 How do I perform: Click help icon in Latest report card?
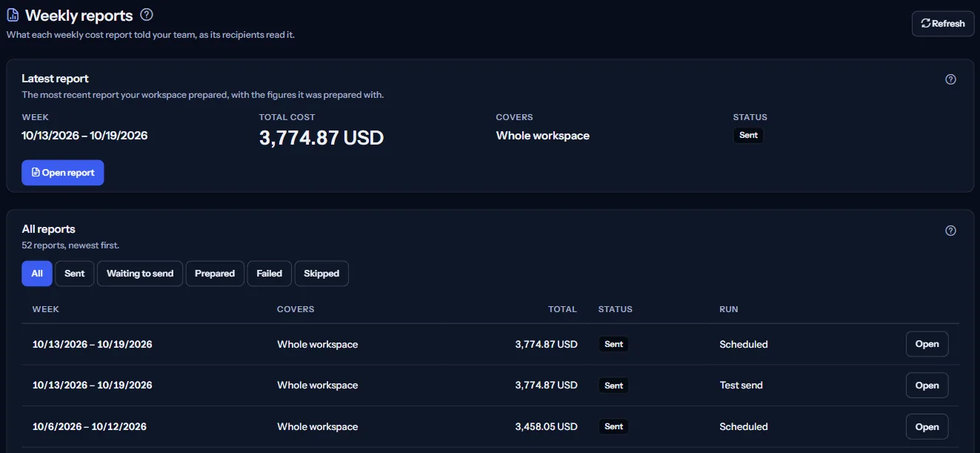[950, 79]
